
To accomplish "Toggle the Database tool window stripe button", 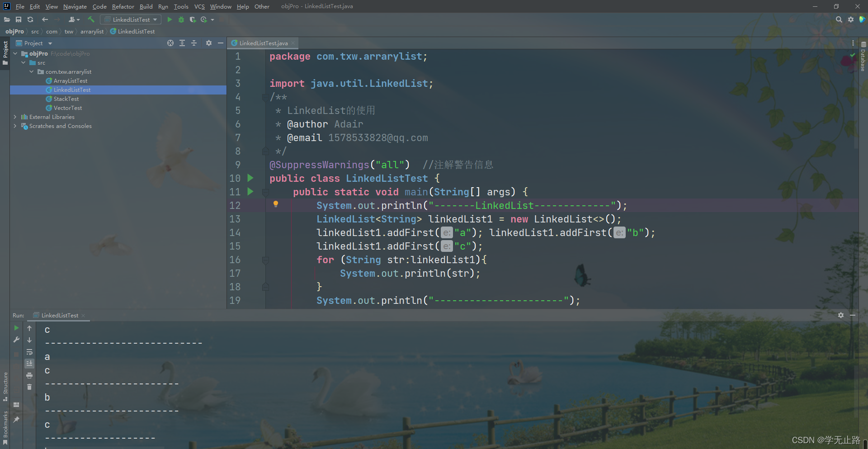I will (x=863, y=57).
